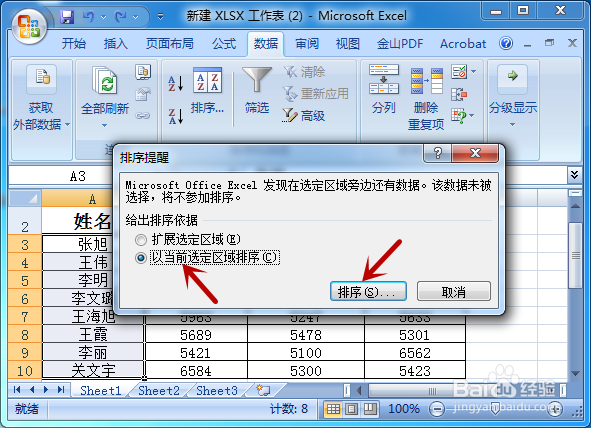Undo the last action
This screenshot has width=591, height=428.
[89, 17]
